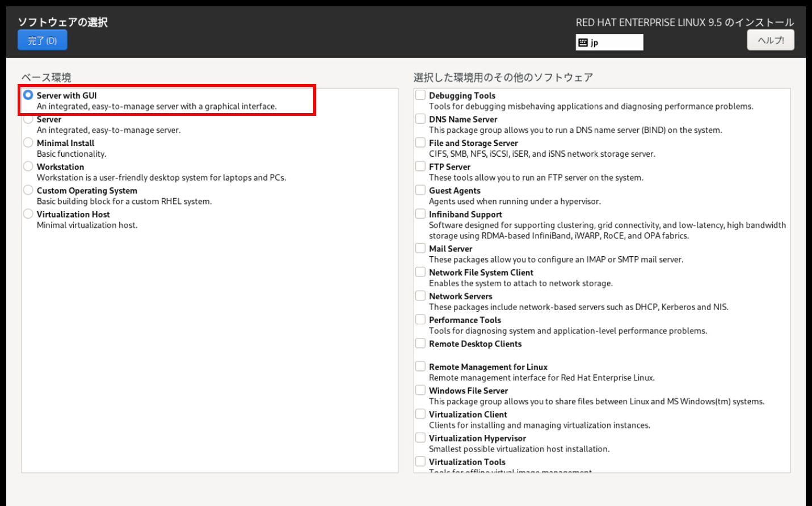Check Performance Tools software
This screenshot has height=506, width=812.
click(420, 319)
